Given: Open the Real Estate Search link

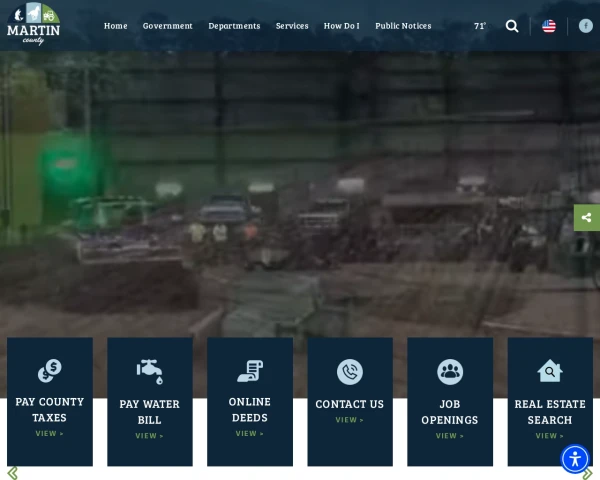Looking at the screenshot, I should click(x=550, y=412).
